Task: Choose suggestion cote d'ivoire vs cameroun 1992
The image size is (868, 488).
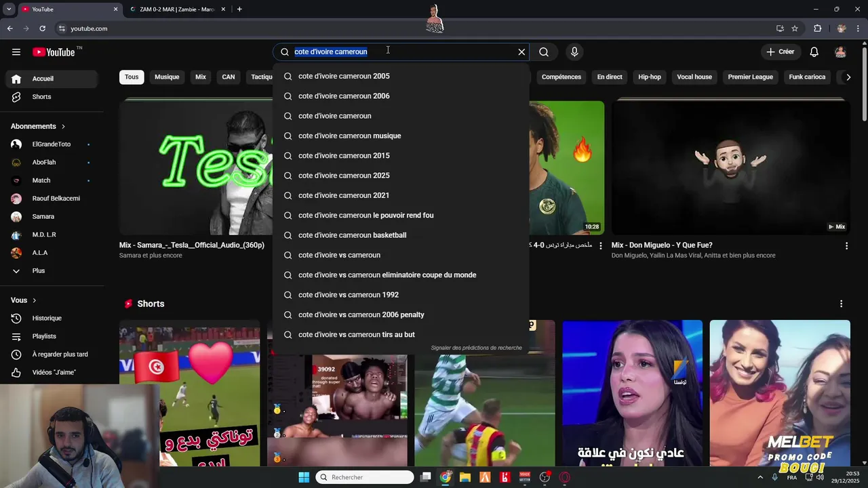Action: [401, 295]
